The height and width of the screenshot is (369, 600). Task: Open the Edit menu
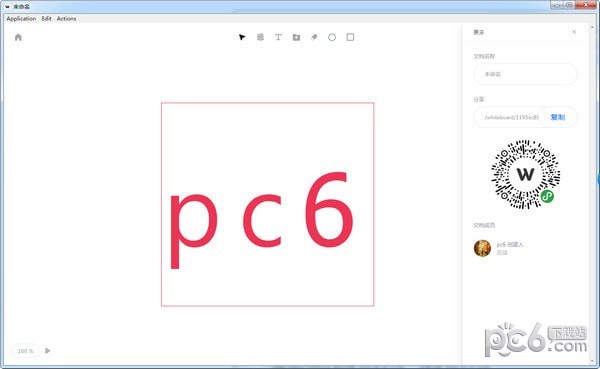point(46,18)
